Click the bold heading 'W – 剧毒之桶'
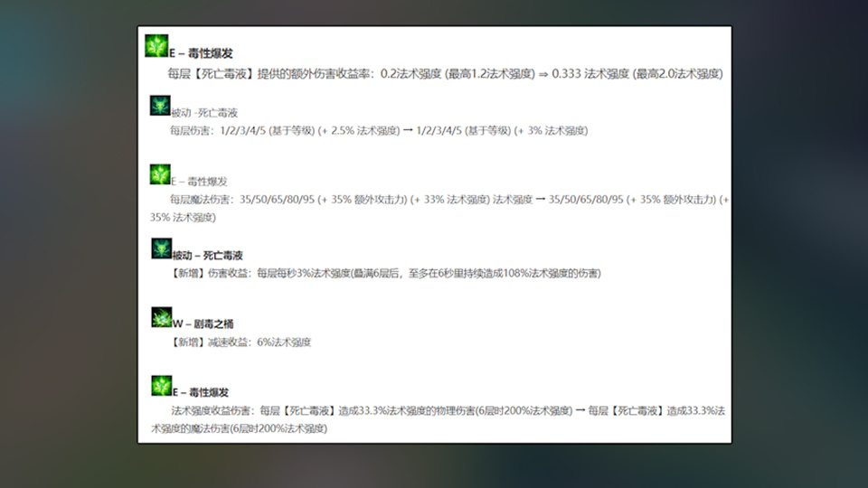 (x=203, y=324)
